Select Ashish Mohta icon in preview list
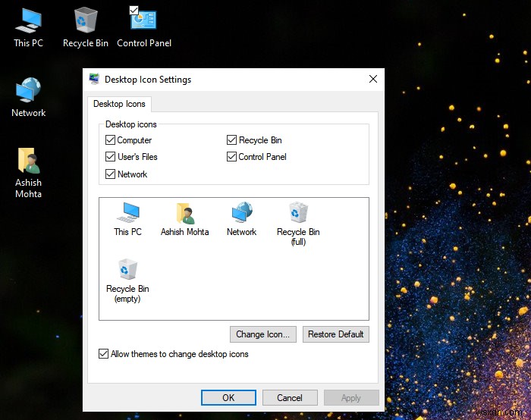Image resolution: width=531 pixels, height=420 pixels. click(x=184, y=219)
